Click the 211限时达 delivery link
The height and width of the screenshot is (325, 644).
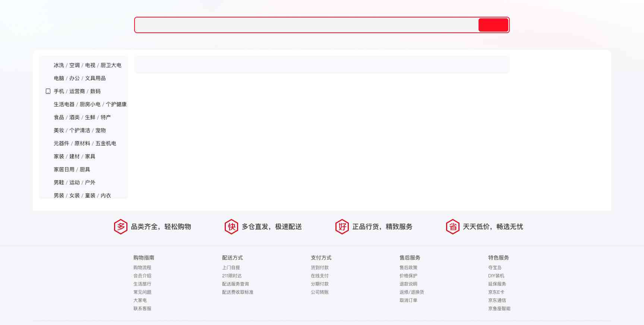point(232,276)
